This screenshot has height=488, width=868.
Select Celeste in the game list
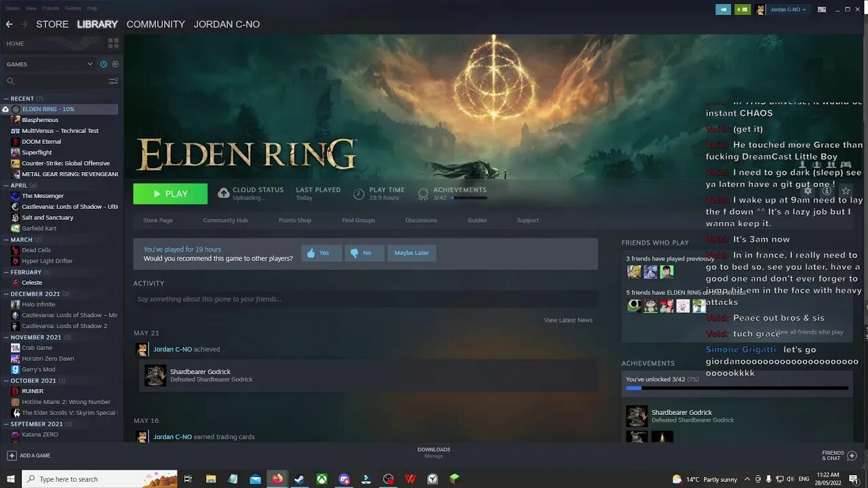click(32, 283)
